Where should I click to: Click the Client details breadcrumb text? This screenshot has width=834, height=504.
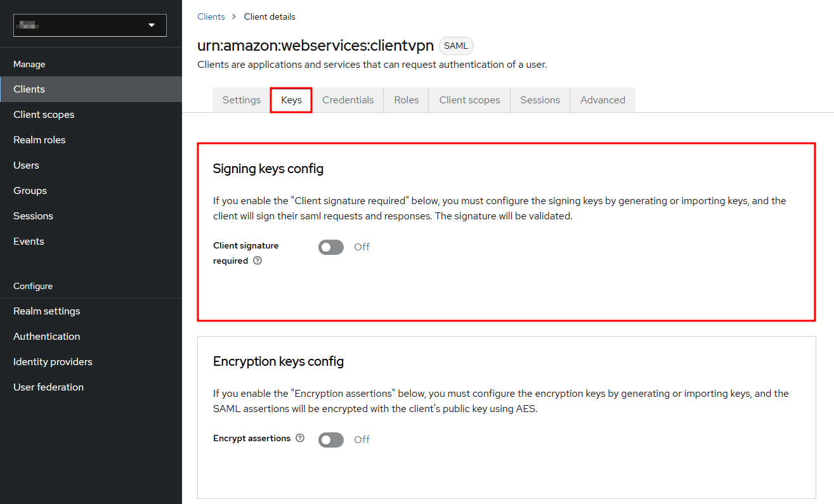click(270, 16)
